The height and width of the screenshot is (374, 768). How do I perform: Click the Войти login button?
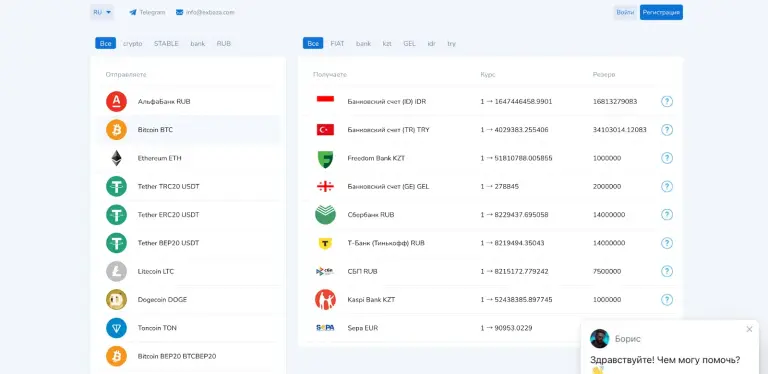coord(625,12)
